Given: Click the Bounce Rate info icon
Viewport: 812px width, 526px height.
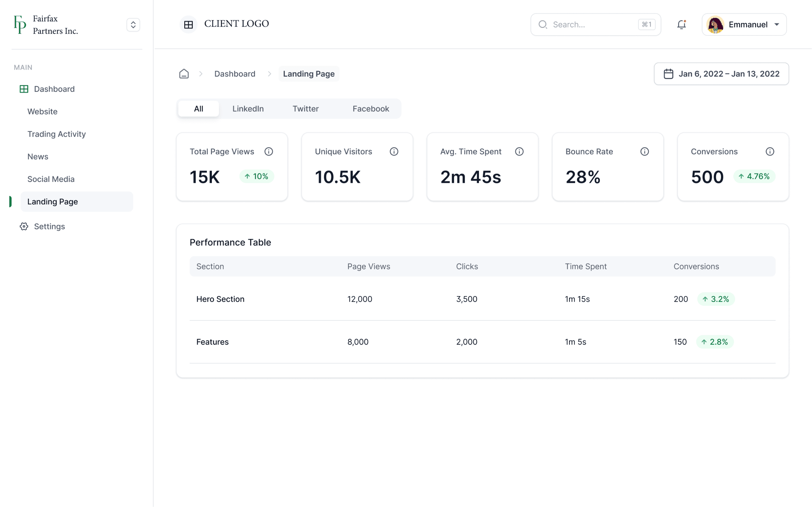Looking at the screenshot, I should click(x=645, y=152).
